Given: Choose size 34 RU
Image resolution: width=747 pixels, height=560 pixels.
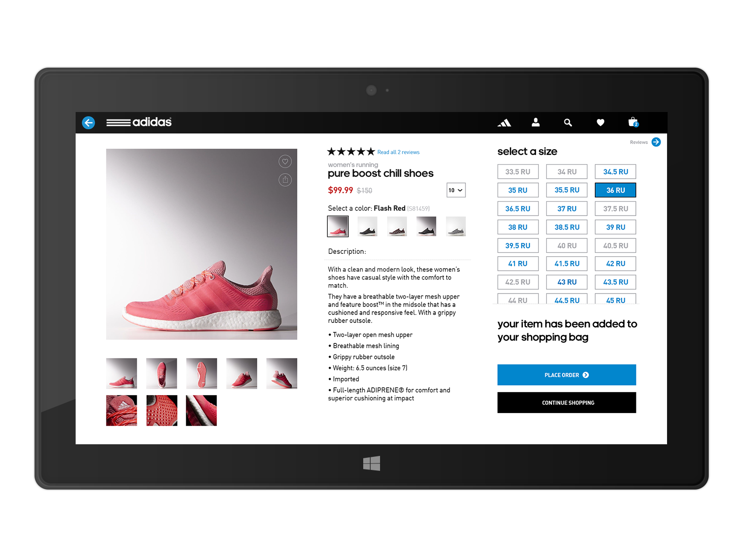Looking at the screenshot, I should [x=567, y=172].
